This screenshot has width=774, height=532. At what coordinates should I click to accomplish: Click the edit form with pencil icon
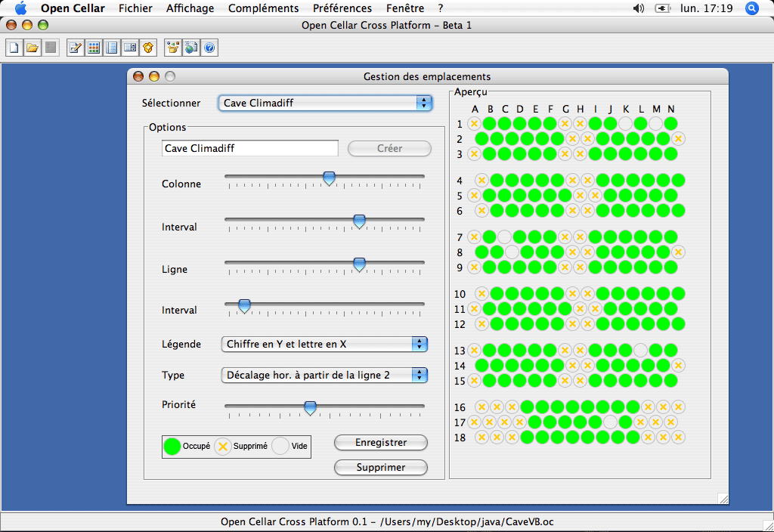[76, 48]
